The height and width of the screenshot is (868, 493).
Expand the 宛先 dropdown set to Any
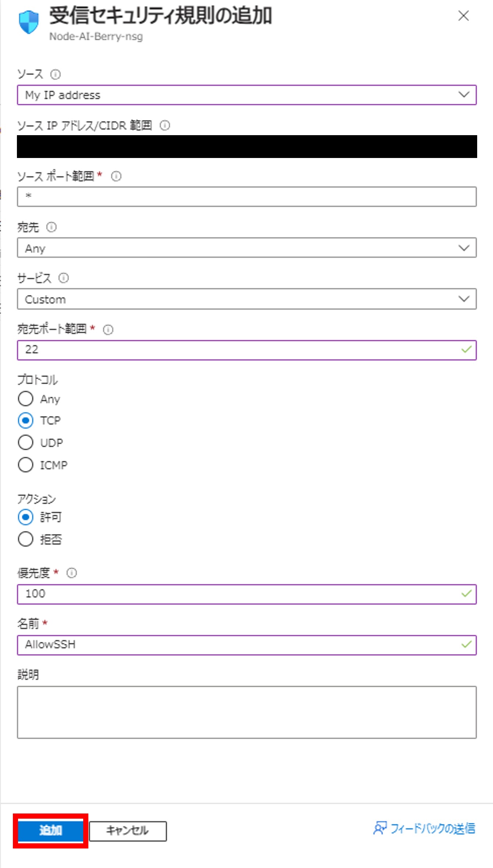coord(246,248)
